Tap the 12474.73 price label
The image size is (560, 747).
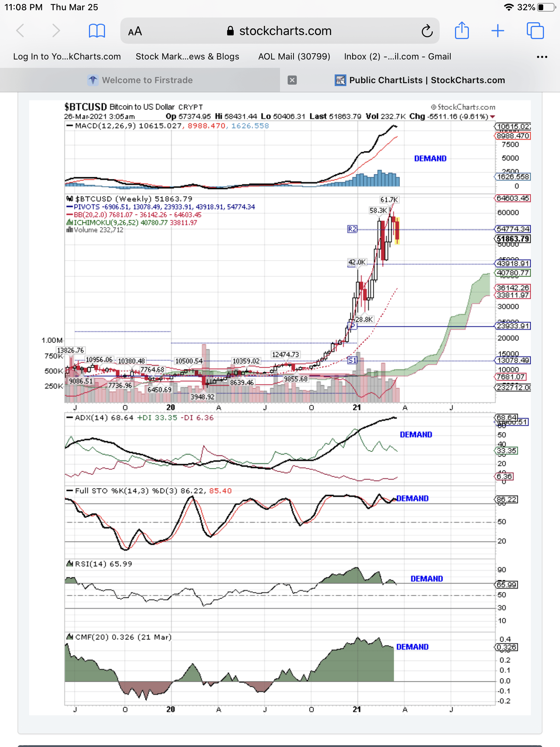pyautogui.click(x=285, y=355)
